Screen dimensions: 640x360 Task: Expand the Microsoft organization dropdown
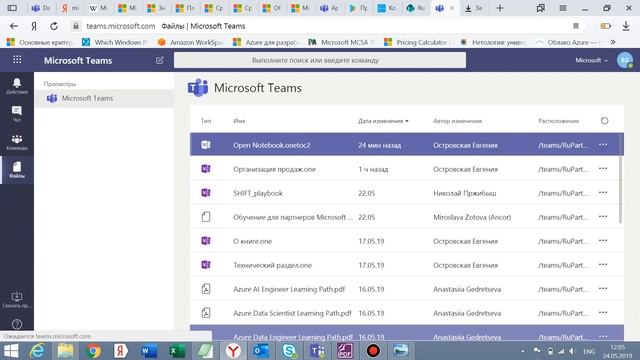(591, 60)
